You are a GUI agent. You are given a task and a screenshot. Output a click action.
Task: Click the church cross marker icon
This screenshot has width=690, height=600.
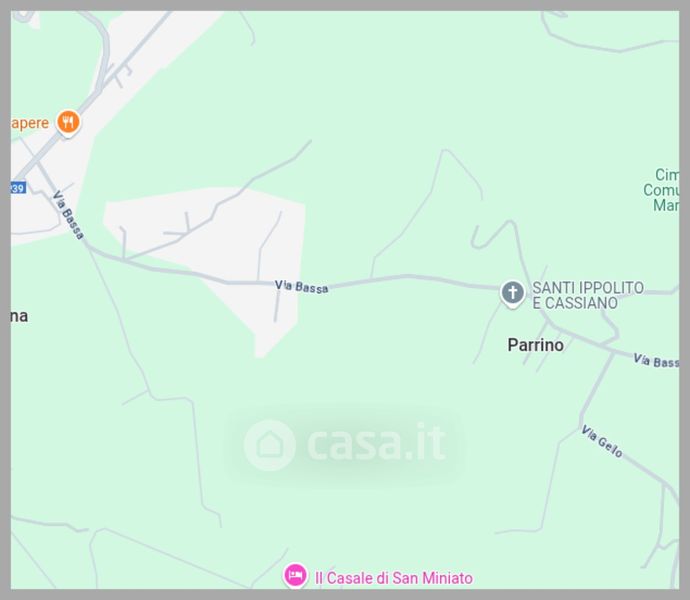click(x=512, y=293)
